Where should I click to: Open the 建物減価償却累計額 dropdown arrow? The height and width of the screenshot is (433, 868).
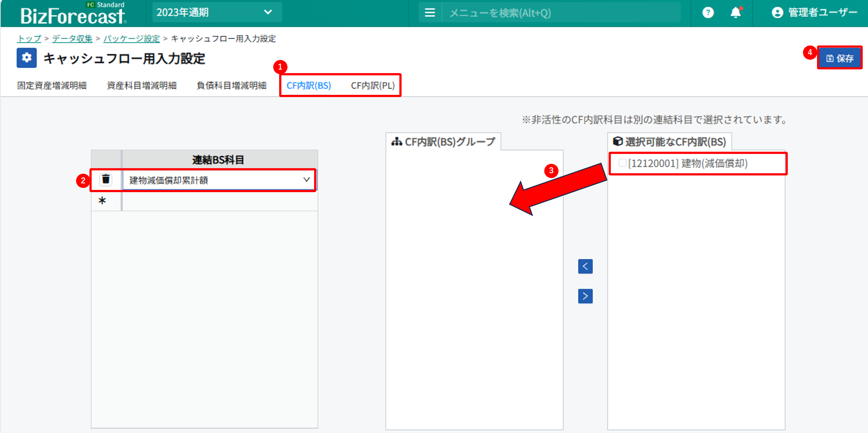[x=306, y=180]
